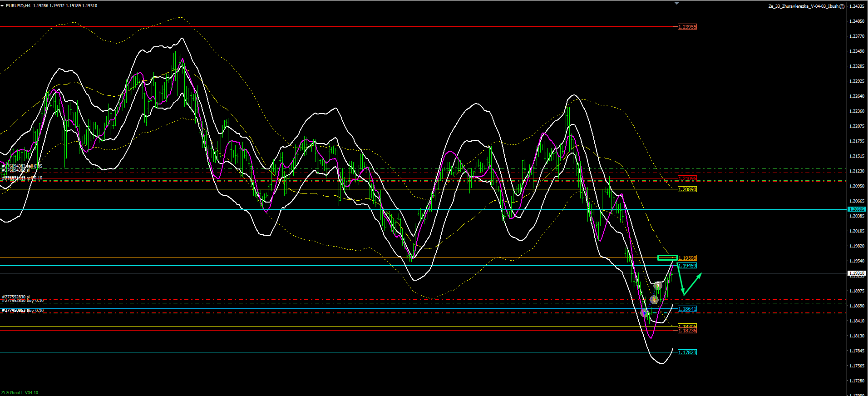
Task: Click the Zi 9 Graal-L V04-10 indicator label
Action: [20, 393]
